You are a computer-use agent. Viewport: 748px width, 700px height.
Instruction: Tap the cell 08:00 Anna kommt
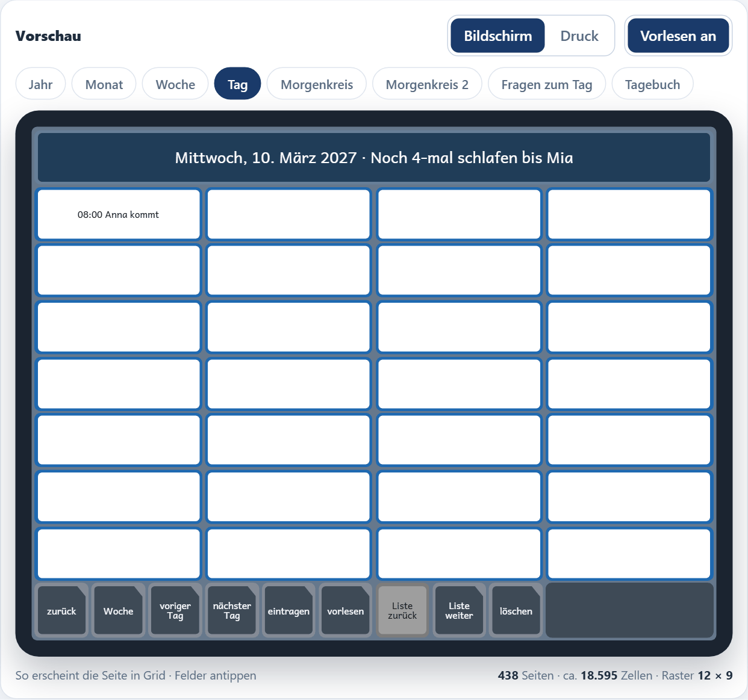[119, 214]
